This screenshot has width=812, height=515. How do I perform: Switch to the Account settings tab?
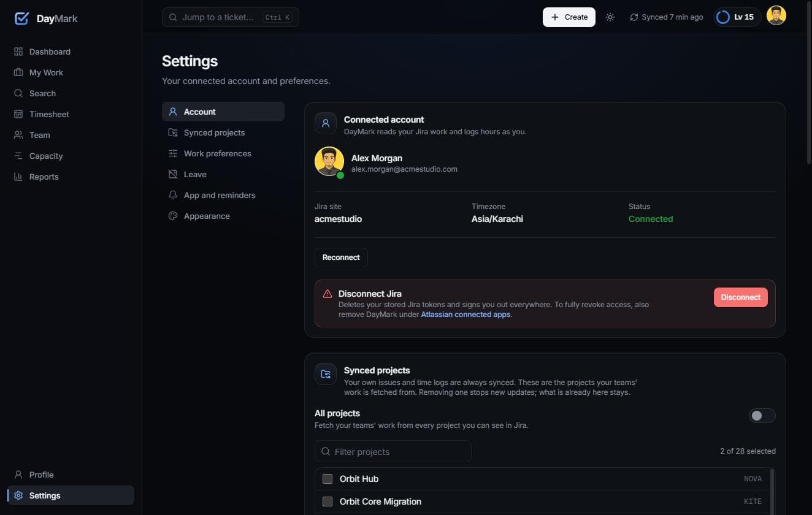tap(223, 112)
